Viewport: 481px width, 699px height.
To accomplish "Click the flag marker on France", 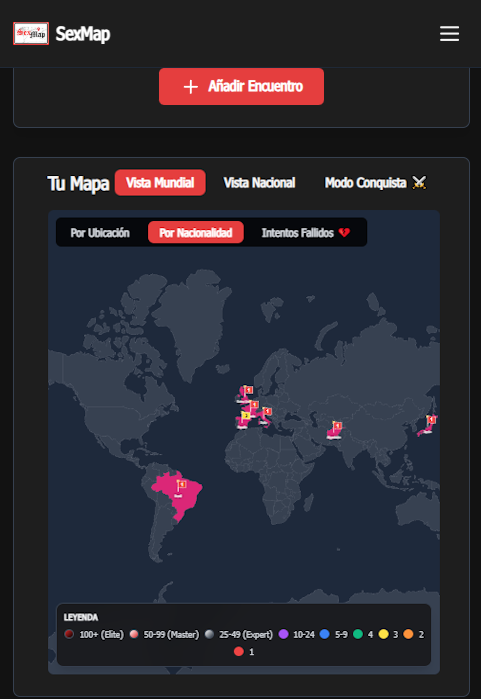I will [x=254, y=405].
